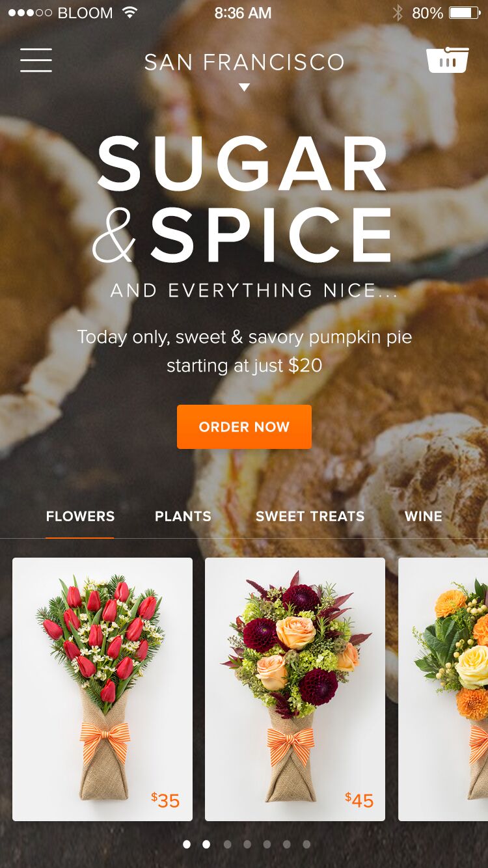Tap the $45 price label
Viewport: 488px width, 868px height.
tap(359, 800)
